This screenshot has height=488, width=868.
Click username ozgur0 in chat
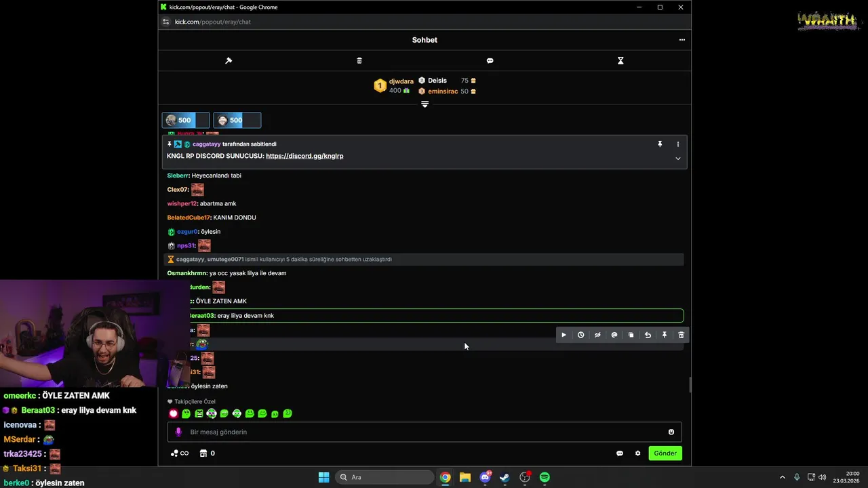point(187,232)
